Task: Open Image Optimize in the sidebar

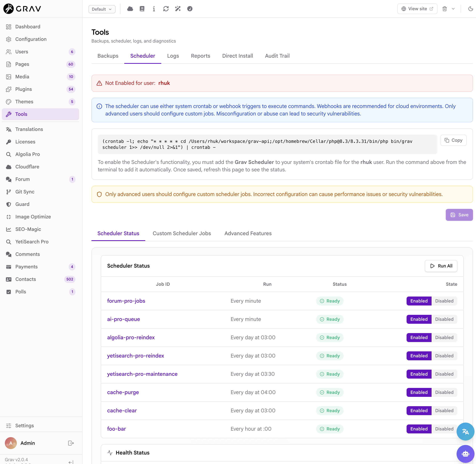Action: click(41, 217)
